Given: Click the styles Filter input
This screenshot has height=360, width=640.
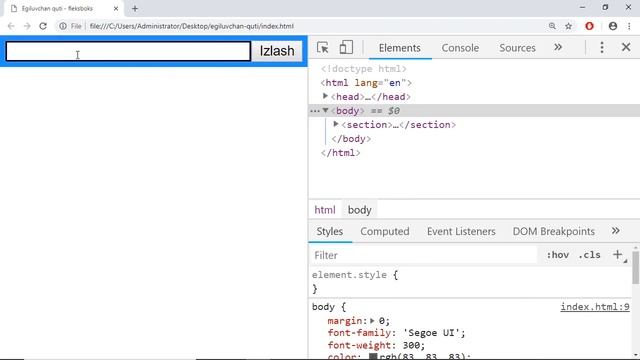Looking at the screenshot, I should click(424, 256).
